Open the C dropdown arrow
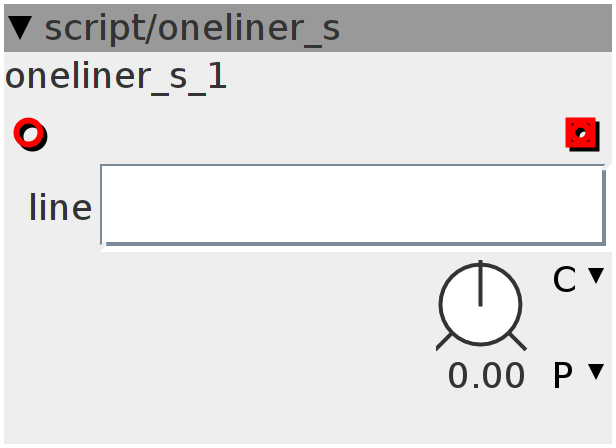 [x=596, y=275]
